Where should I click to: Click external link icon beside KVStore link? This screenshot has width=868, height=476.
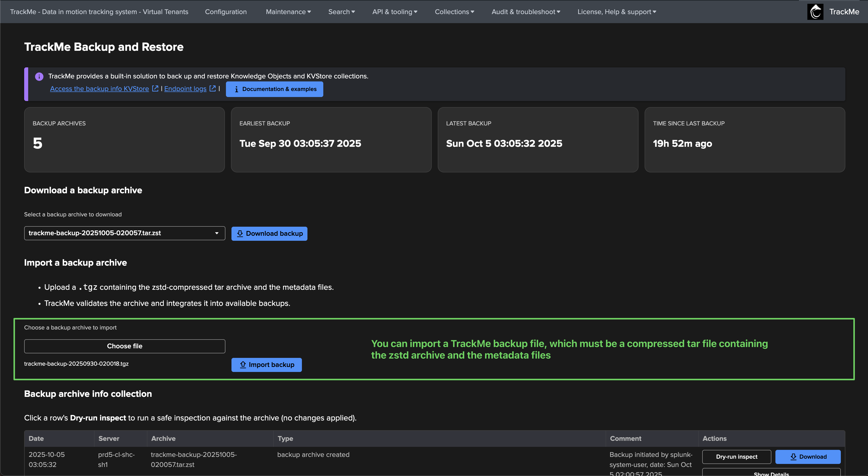pos(155,88)
